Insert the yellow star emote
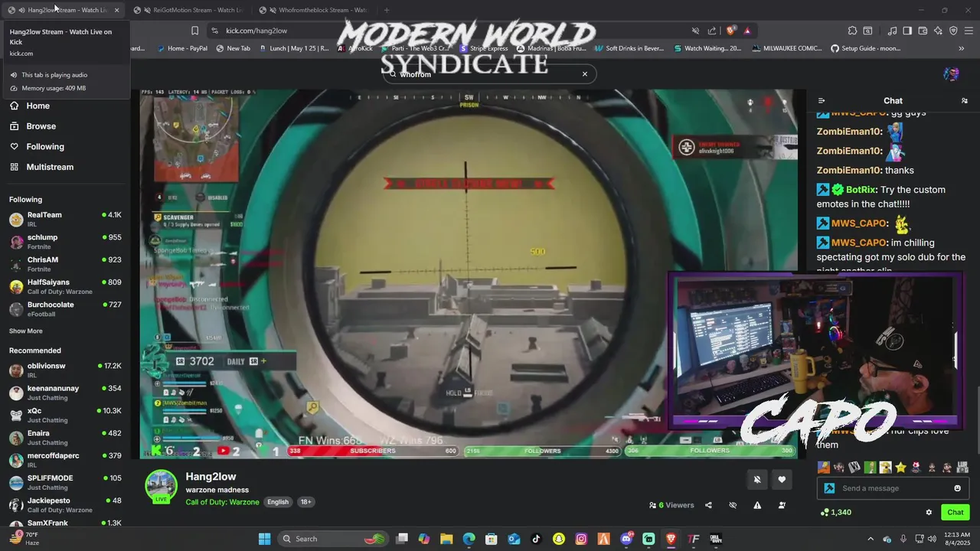 tap(900, 467)
